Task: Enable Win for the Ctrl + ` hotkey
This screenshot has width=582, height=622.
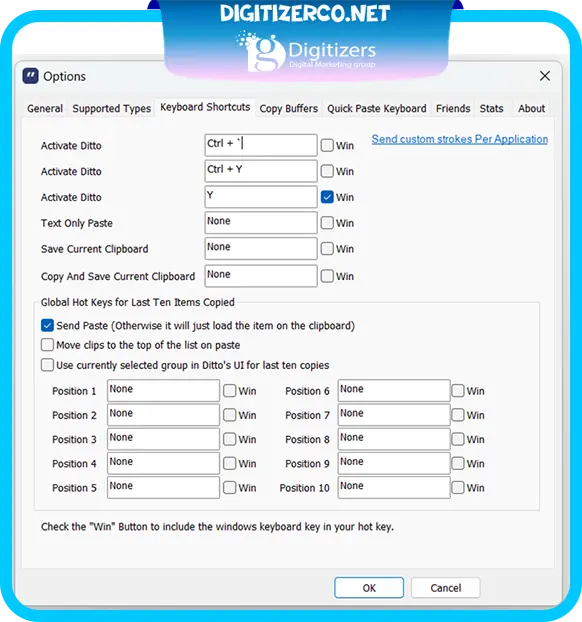Action: click(x=327, y=145)
